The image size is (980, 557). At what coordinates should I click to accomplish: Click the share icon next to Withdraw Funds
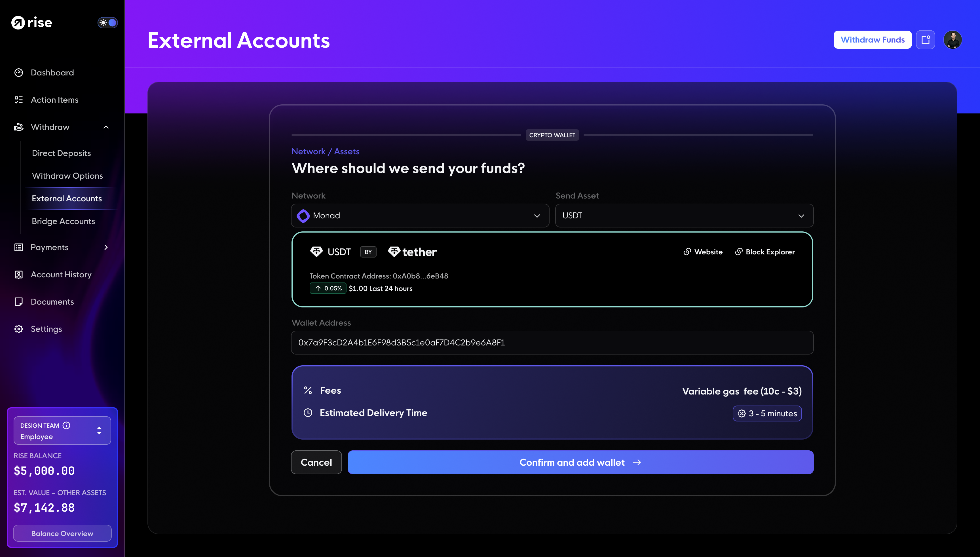click(926, 39)
